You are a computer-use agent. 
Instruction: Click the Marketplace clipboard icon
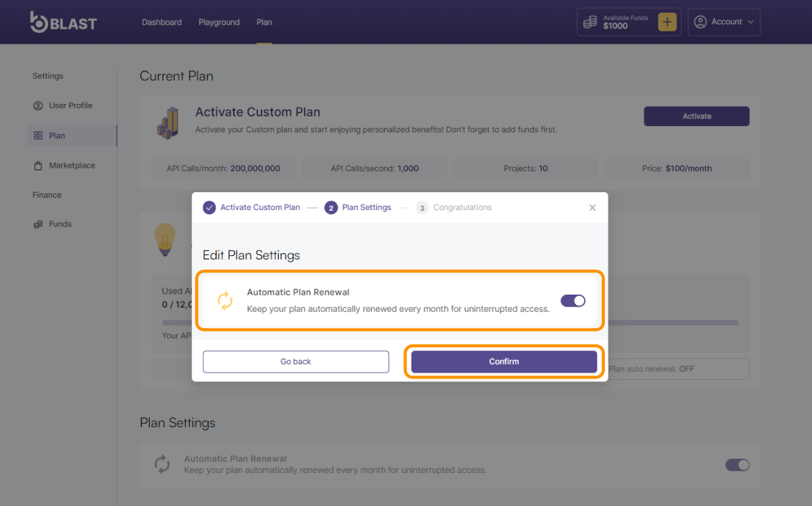[x=38, y=166]
